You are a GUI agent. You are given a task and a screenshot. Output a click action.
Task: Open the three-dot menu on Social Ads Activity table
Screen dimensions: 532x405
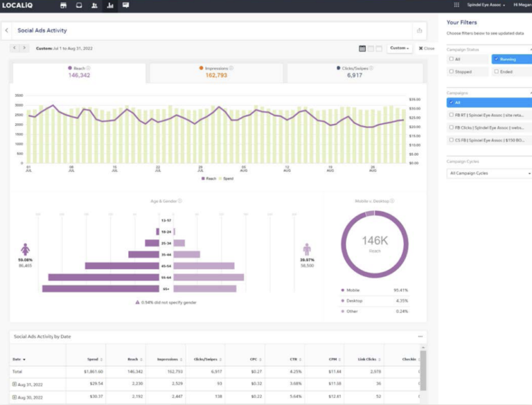(420, 336)
